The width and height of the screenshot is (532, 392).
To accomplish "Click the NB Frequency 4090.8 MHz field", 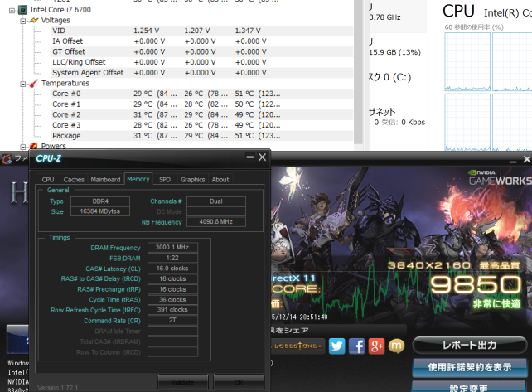I will click(x=216, y=221).
